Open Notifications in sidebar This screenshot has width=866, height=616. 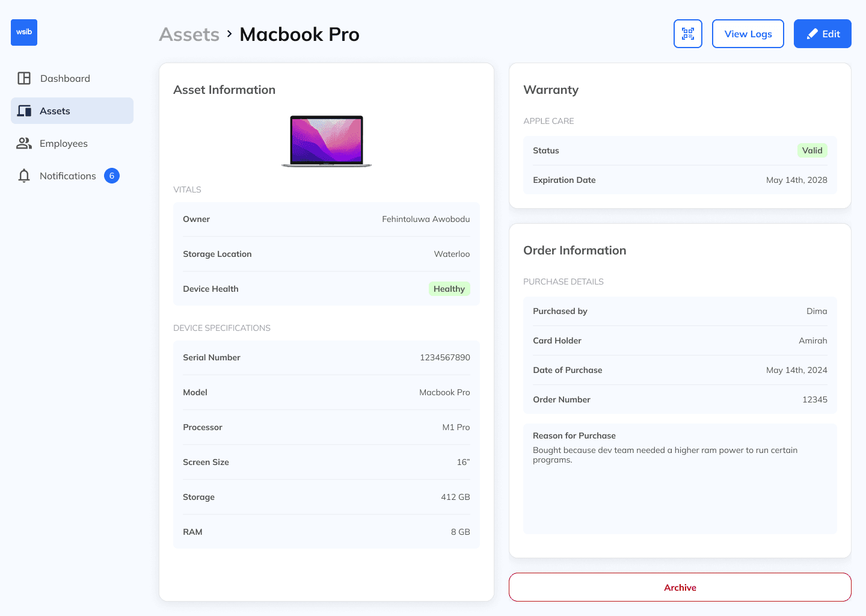pyautogui.click(x=72, y=176)
